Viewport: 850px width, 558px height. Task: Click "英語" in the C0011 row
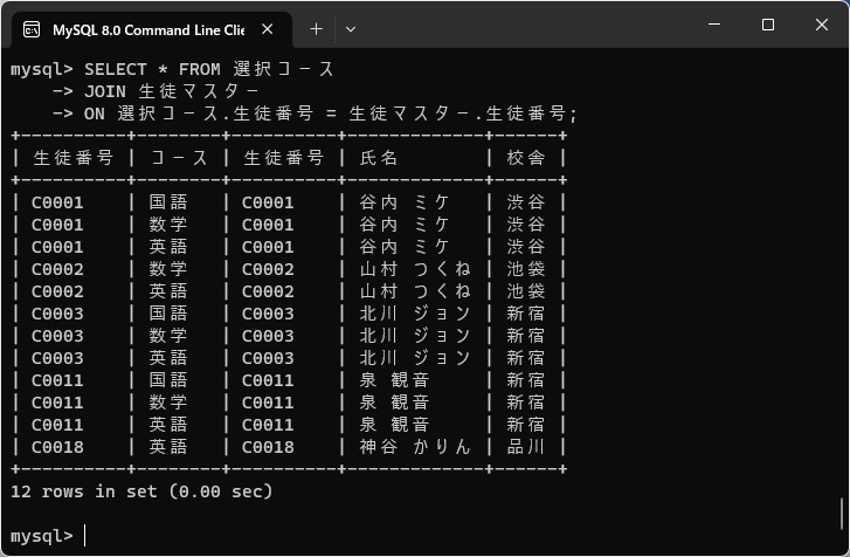pos(169,425)
